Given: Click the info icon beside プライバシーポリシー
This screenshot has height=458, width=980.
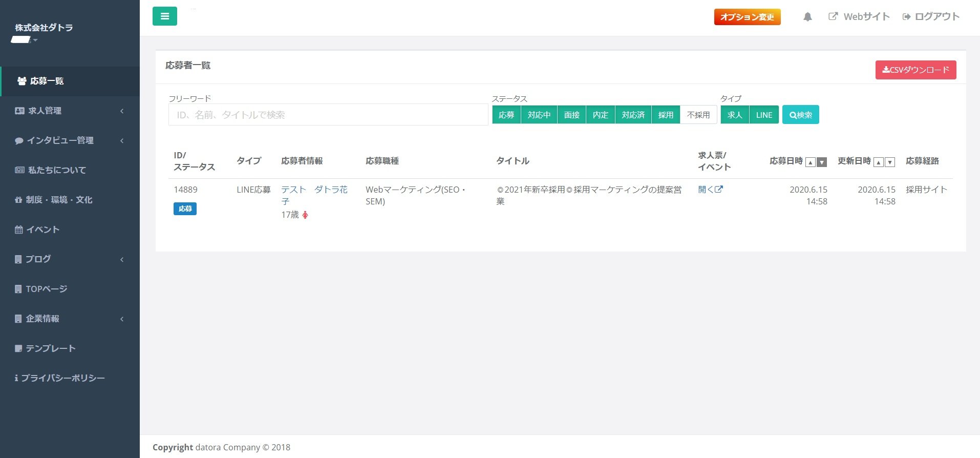Looking at the screenshot, I should coord(16,378).
